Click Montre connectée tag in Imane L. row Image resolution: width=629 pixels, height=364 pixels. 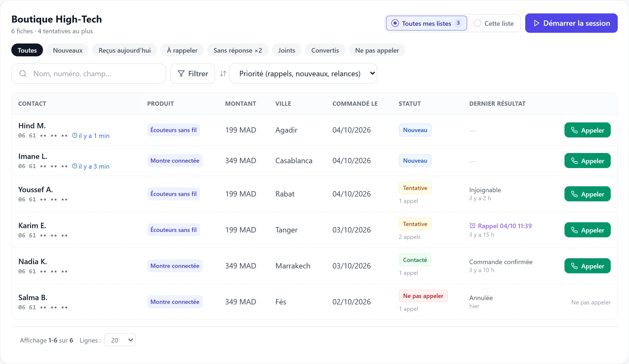pyautogui.click(x=175, y=161)
